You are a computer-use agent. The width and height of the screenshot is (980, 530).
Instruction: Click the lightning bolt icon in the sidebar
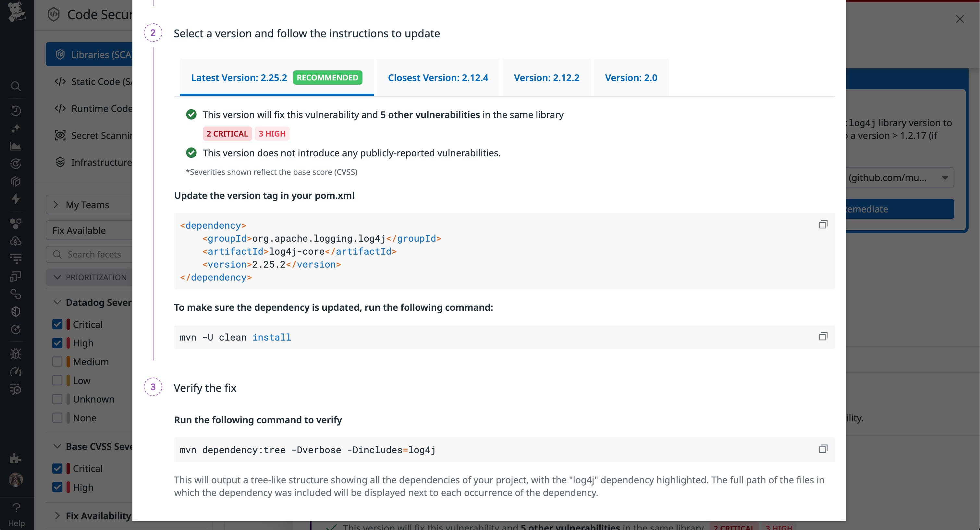[x=16, y=199]
